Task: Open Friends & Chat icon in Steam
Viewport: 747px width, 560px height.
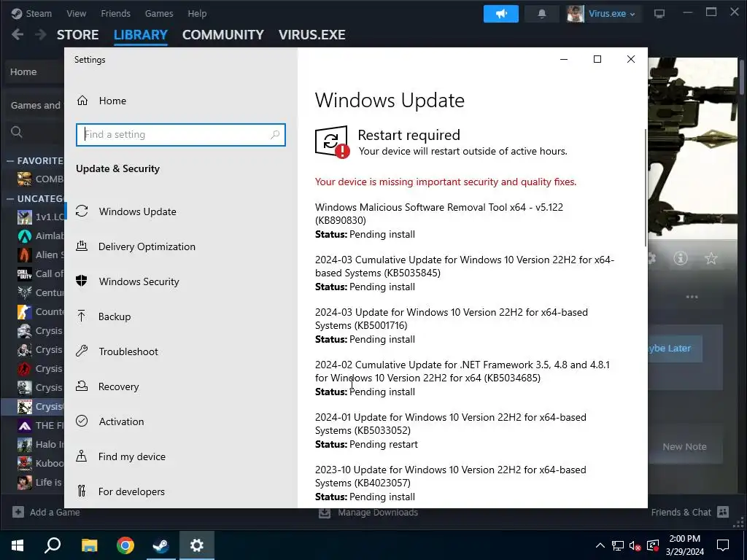Action: (x=723, y=512)
